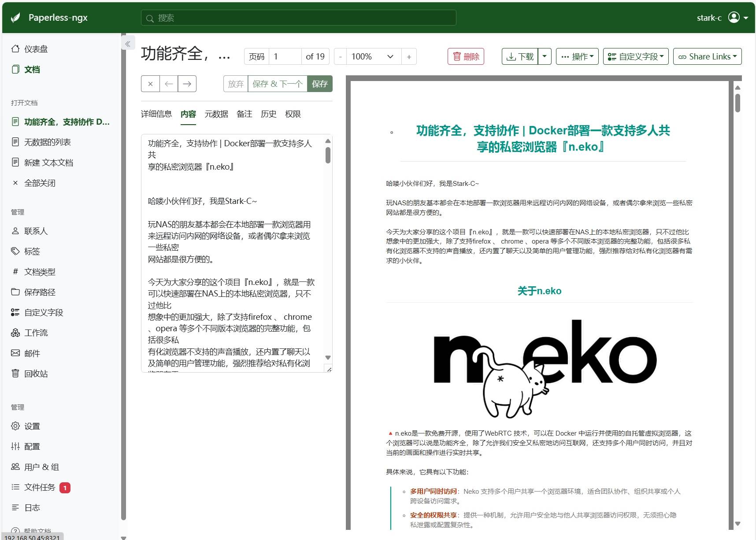This screenshot has height=540, width=756.
Task: Open the 权限 permissions tab
Action: [x=293, y=114]
